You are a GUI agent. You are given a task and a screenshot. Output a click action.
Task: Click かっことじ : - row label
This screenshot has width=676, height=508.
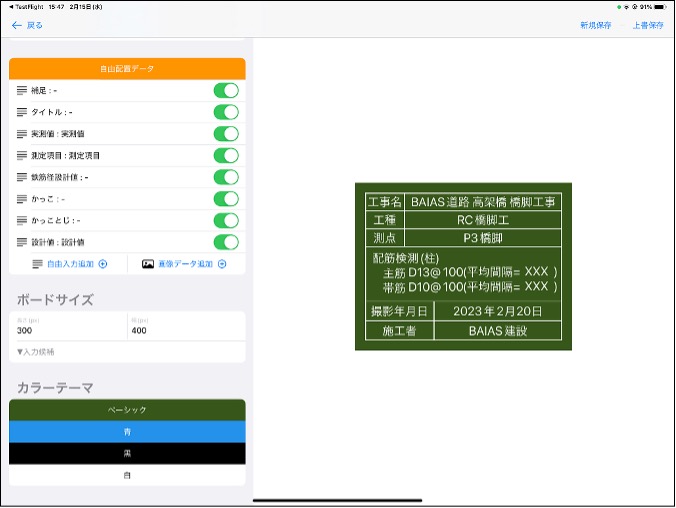click(56, 220)
